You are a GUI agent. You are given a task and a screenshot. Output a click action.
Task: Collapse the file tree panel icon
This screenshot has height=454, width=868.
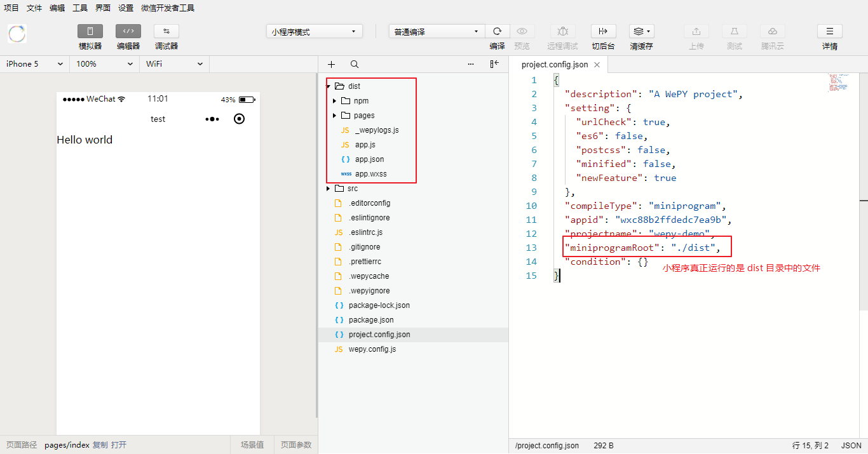[x=494, y=64]
